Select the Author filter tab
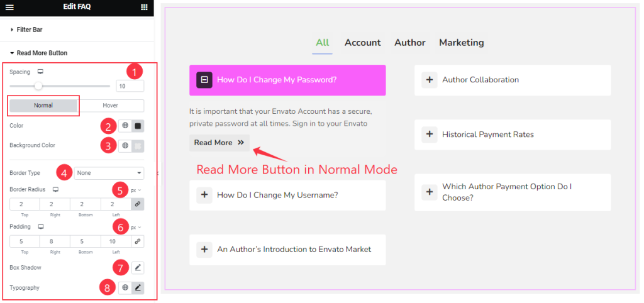 [x=410, y=43]
